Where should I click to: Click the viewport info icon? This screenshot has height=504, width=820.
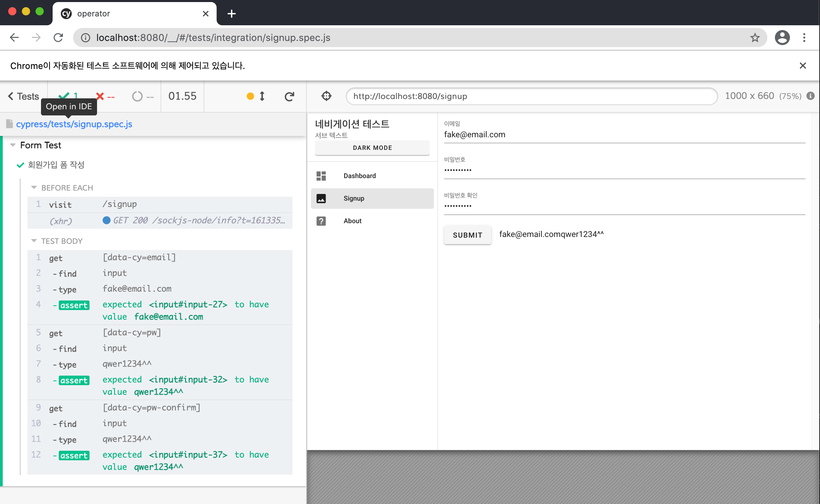(x=810, y=96)
